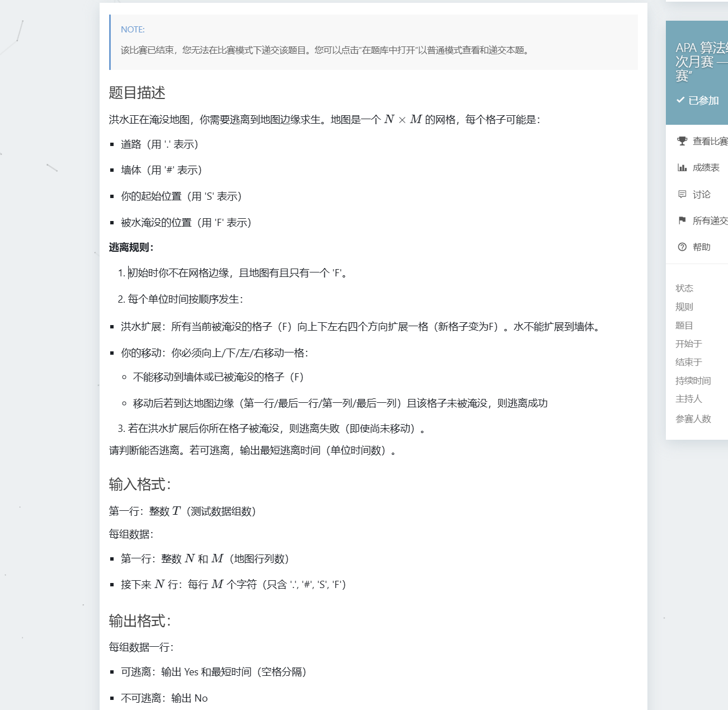
Task: Click the 逃离规则 bold heading
Action: point(131,247)
